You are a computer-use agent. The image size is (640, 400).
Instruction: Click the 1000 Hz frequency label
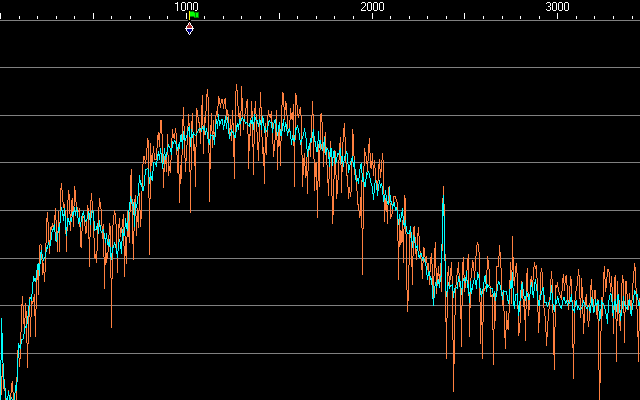point(186,7)
